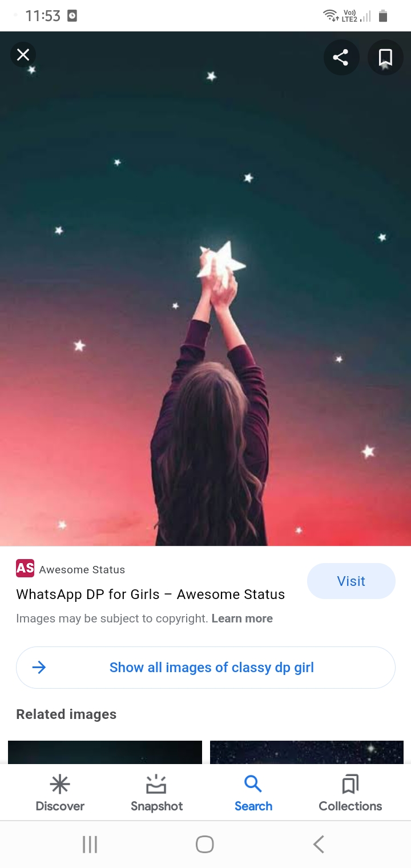Open Android recent apps button
The width and height of the screenshot is (411, 868).
click(90, 844)
